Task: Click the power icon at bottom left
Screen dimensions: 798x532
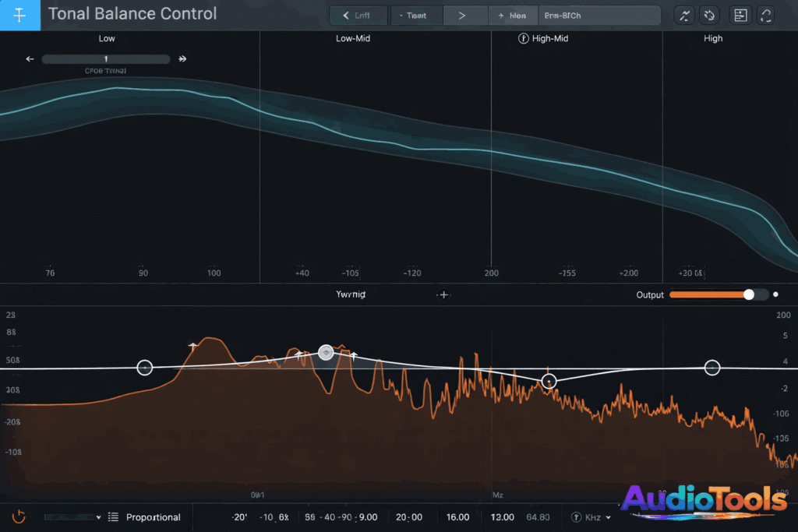Action: click(18, 516)
